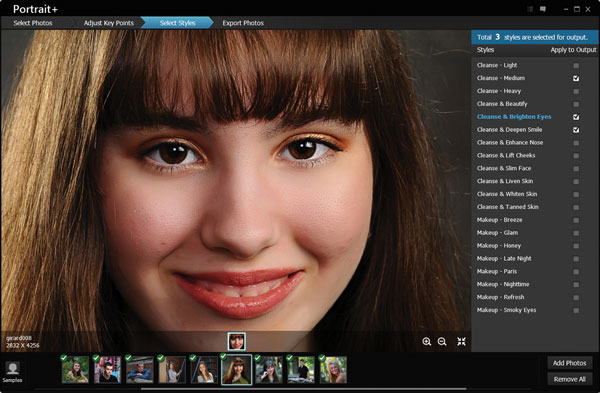The height and width of the screenshot is (393, 600).
Task: Open the Samples icon
Action: pos(12,372)
